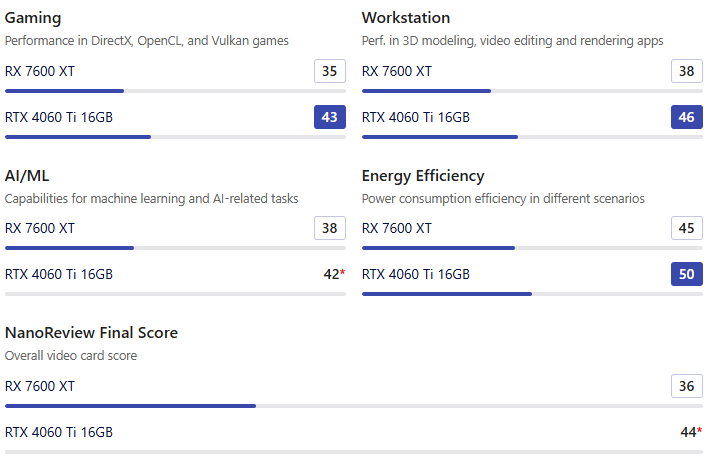Click RTX 4060 Ti 16GB label under Final Score
The image size is (708, 465).
(59, 432)
